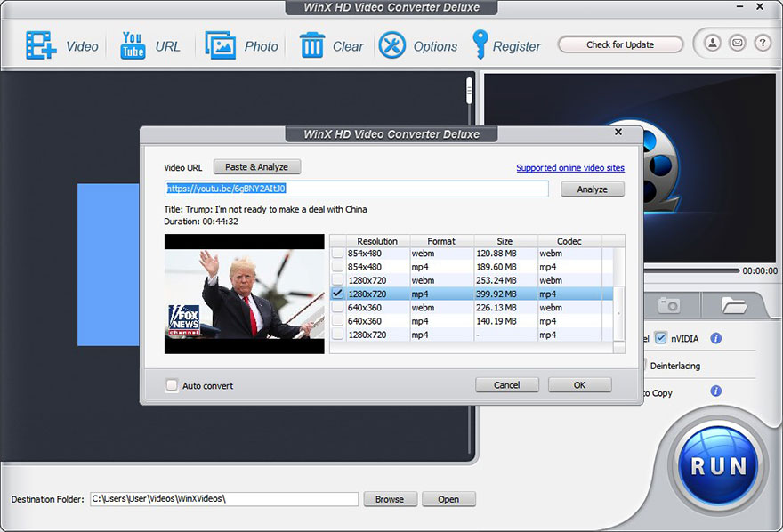Check the 640x360 mp4 140.19 MB row
This screenshot has height=532, width=783.
(337, 321)
